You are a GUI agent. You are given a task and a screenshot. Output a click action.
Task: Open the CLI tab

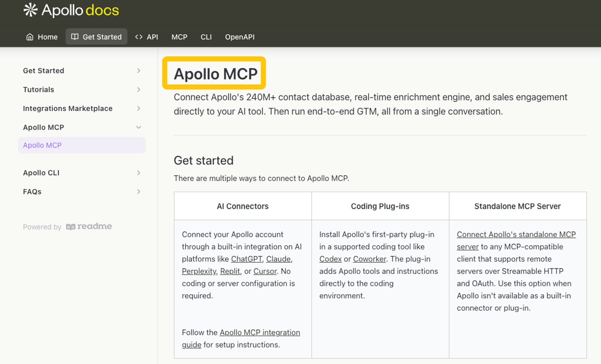tap(206, 37)
